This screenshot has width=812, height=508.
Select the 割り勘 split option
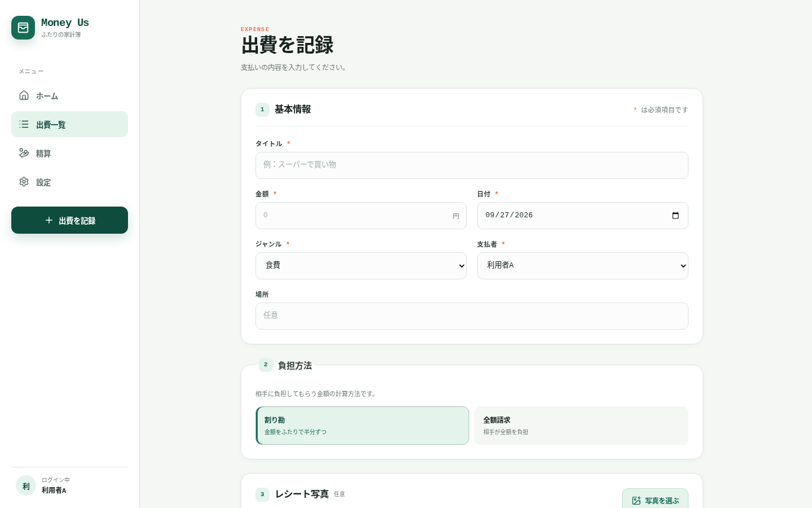363,426
